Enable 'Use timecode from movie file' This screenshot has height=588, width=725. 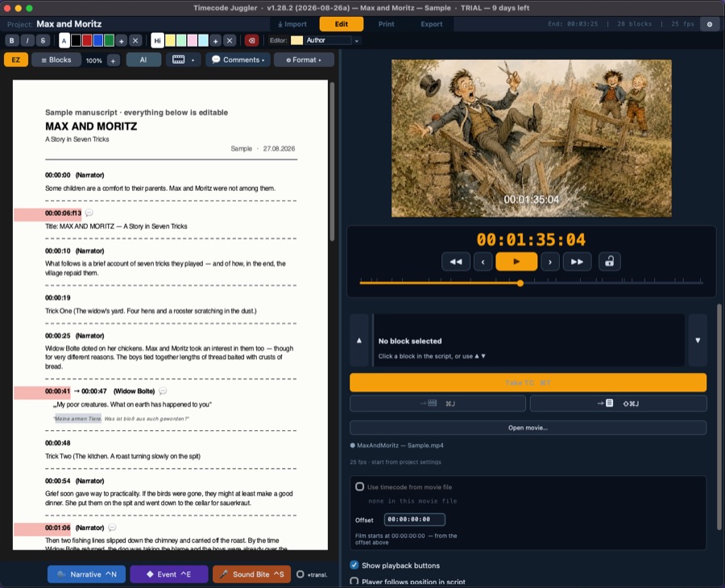[359, 487]
